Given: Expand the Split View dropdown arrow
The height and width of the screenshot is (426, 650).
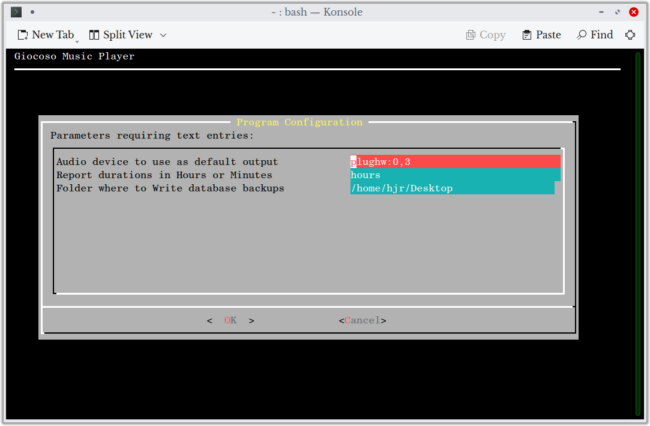Looking at the screenshot, I should 163,35.
